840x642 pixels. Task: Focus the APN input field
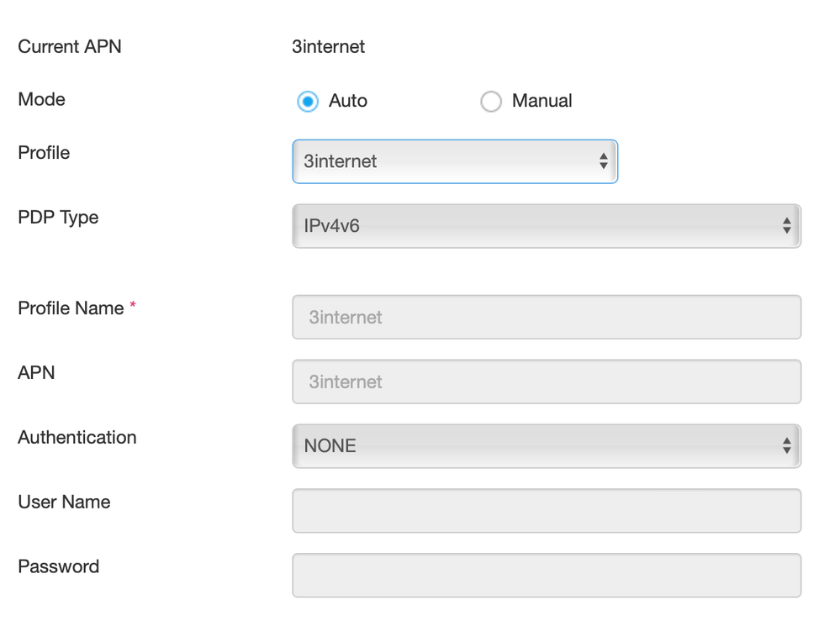(x=547, y=382)
